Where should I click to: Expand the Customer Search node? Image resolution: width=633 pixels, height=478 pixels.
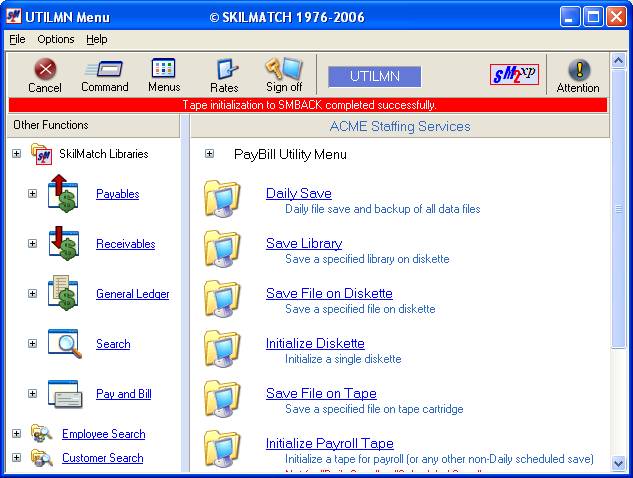coord(17,458)
